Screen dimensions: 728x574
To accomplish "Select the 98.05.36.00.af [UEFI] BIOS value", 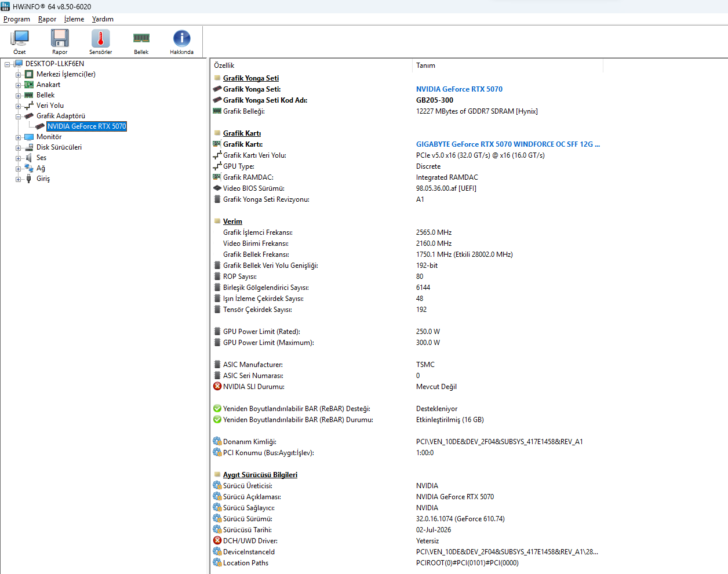I will (x=446, y=188).
